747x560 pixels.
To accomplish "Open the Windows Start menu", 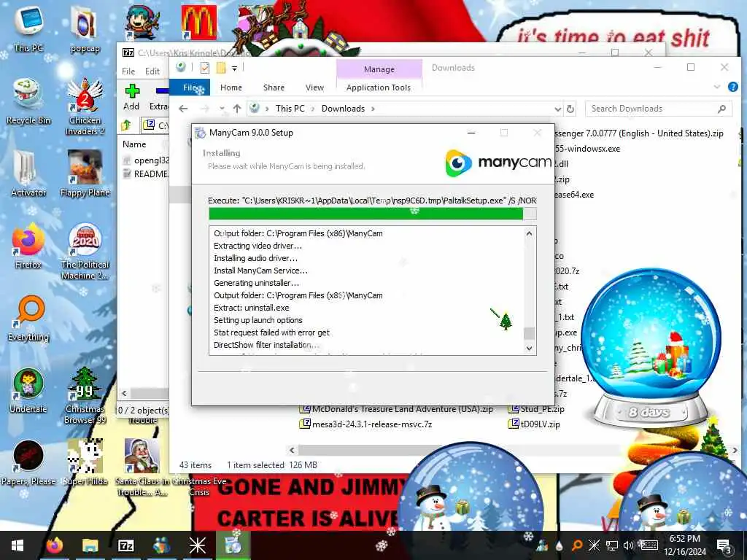I will click(x=18, y=545).
